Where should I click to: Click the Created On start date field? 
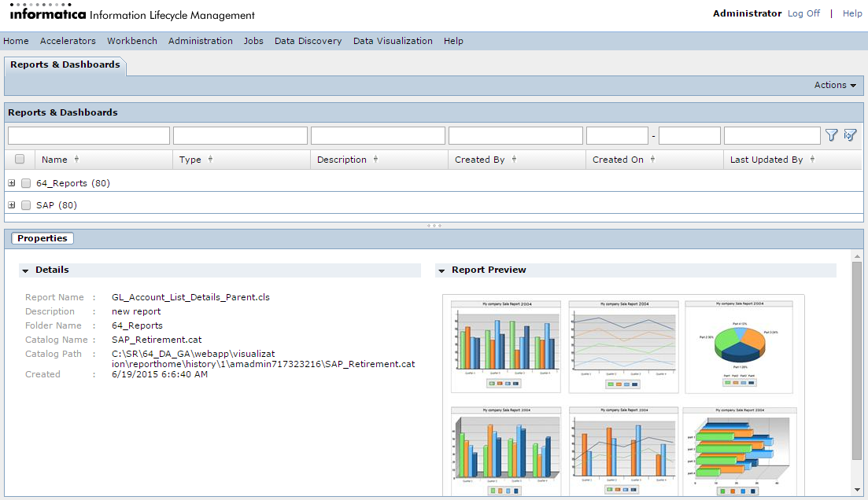[x=617, y=135]
